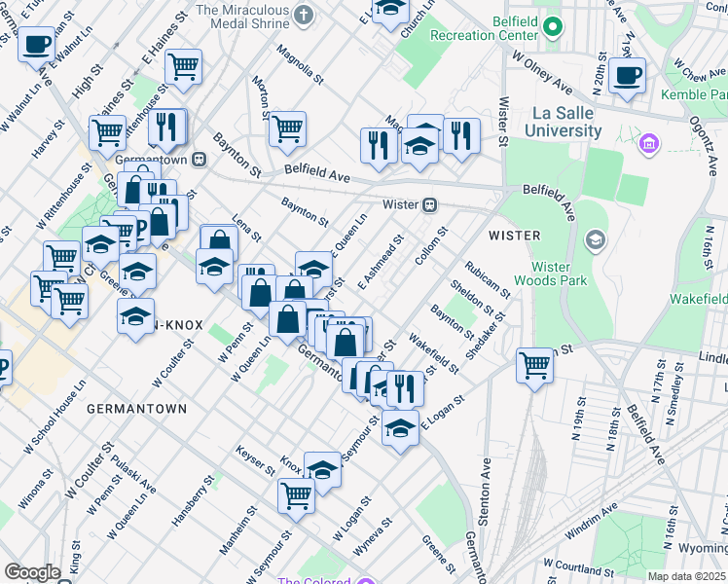Click the Germantown train station icon
The width and height of the screenshot is (728, 584).
pyautogui.click(x=199, y=158)
